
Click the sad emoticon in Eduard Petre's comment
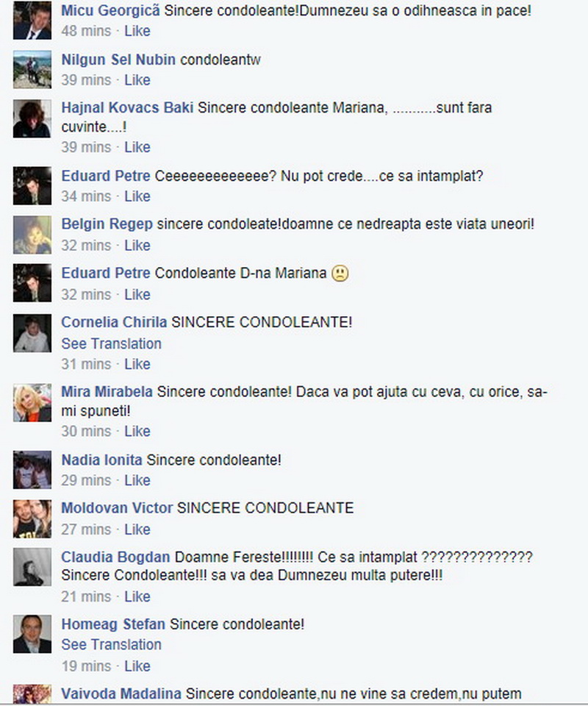pos(340,274)
